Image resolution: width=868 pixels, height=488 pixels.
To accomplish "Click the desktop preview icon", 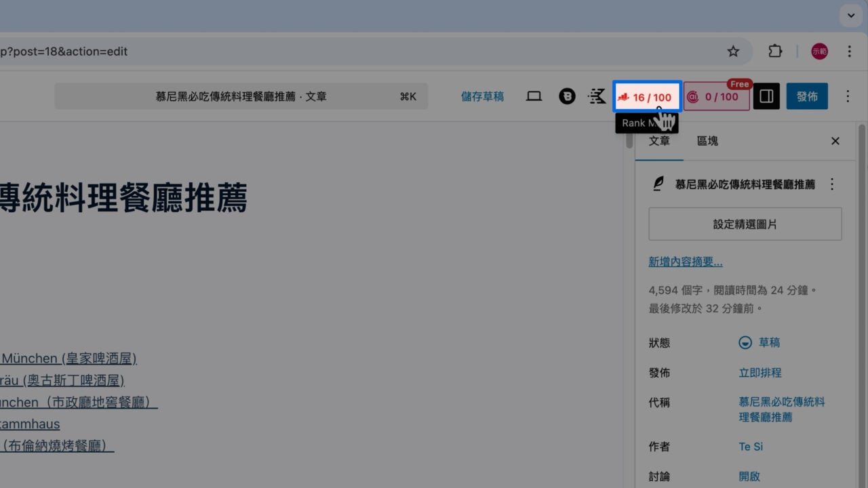I will pyautogui.click(x=534, y=96).
